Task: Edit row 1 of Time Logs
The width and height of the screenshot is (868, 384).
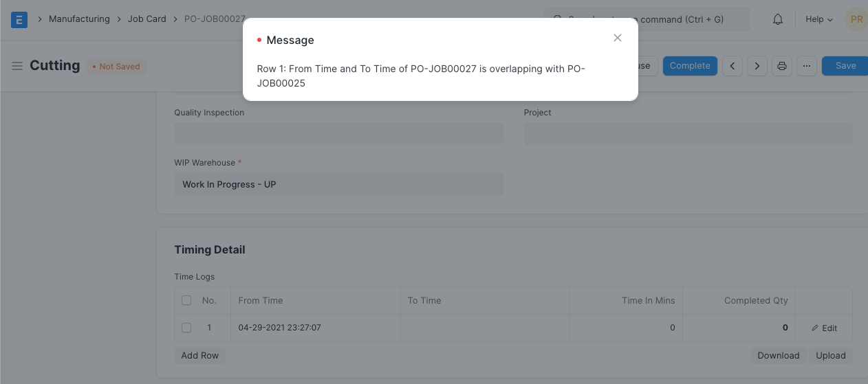Action: pyautogui.click(x=824, y=328)
